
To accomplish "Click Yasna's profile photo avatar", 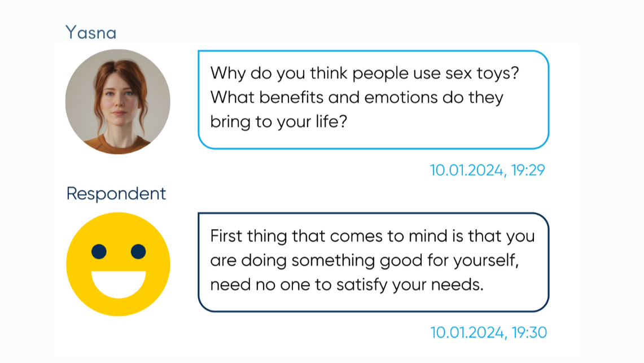I will (x=118, y=102).
